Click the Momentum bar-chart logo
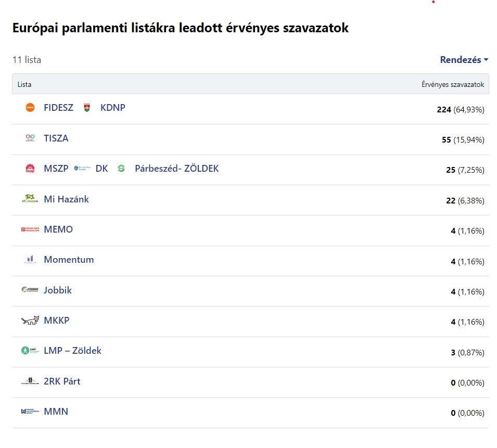497x448 pixels. (30, 260)
